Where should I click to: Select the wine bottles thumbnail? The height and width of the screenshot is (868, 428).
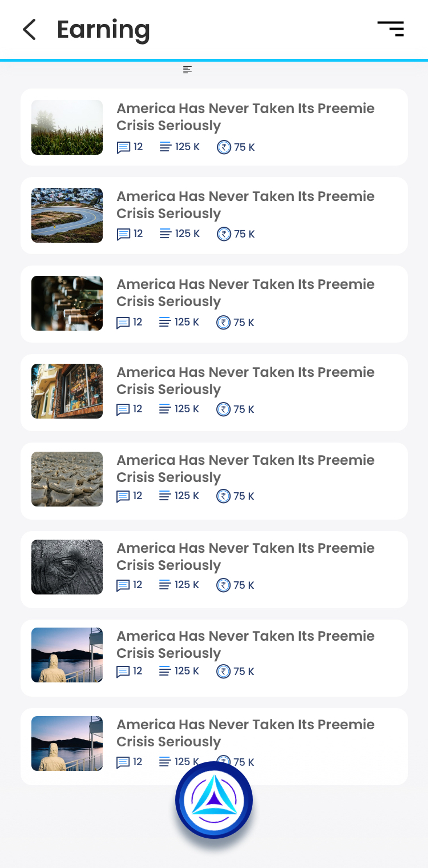67,303
